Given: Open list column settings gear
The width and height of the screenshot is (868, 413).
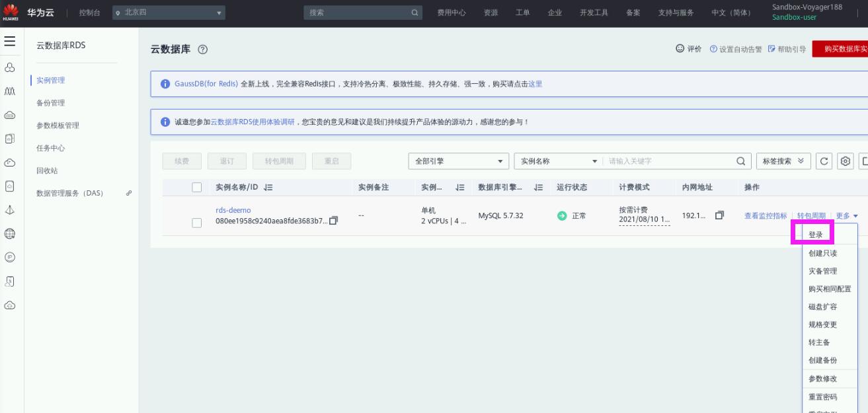Looking at the screenshot, I should (845, 161).
